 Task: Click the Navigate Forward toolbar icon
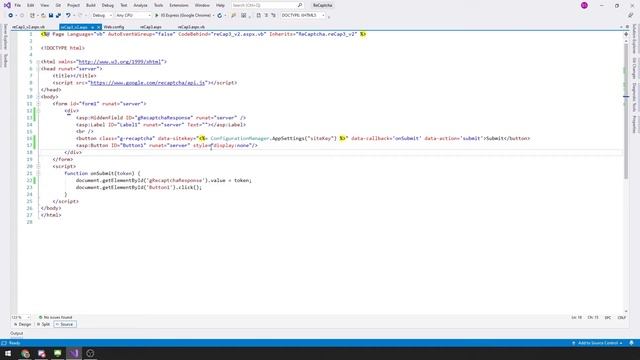(22, 16)
